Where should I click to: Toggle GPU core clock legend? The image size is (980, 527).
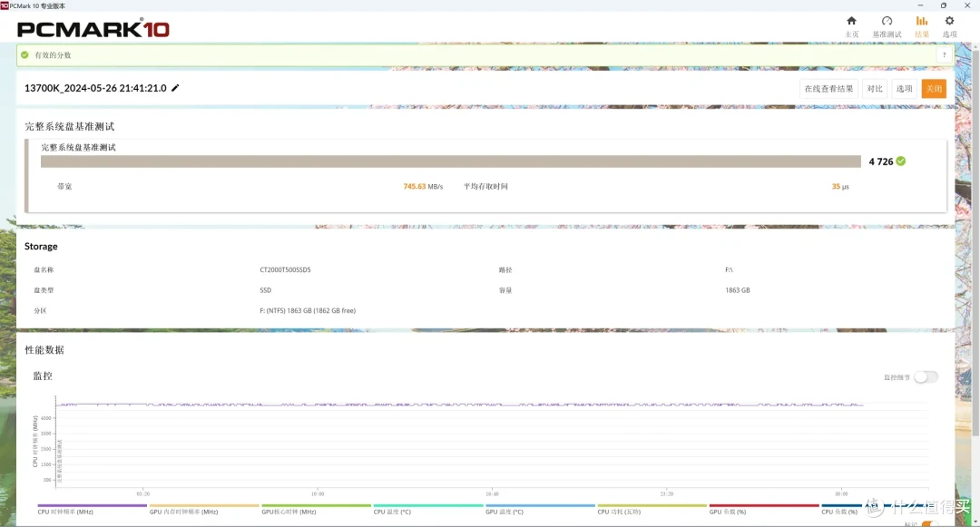point(316,509)
